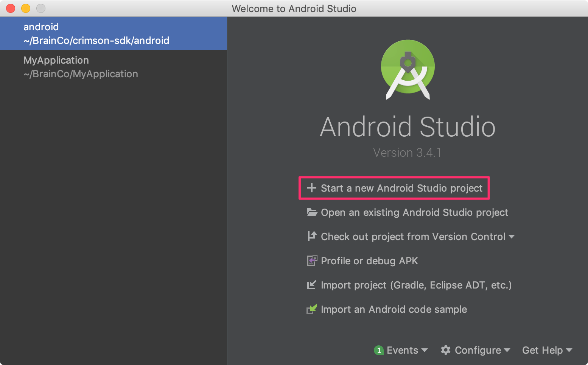
Task: Click the folder icon beside Open existing project
Action: [312, 212]
